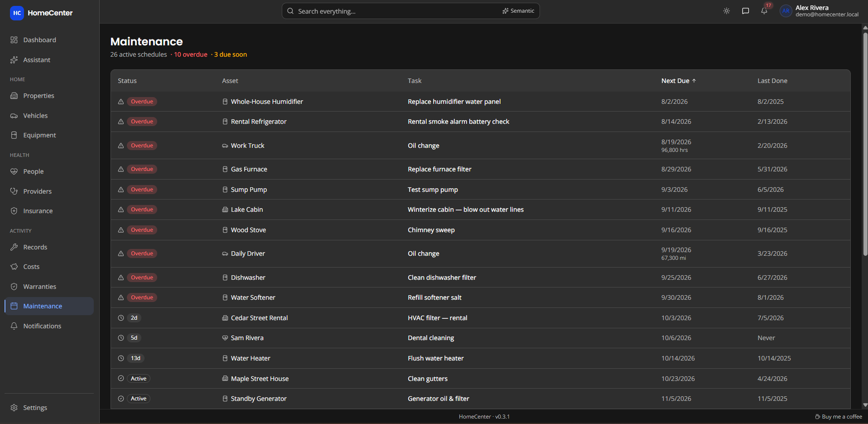Open the notifications bell with badge 17
Screen dimensions: 868x424
(x=764, y=11)
